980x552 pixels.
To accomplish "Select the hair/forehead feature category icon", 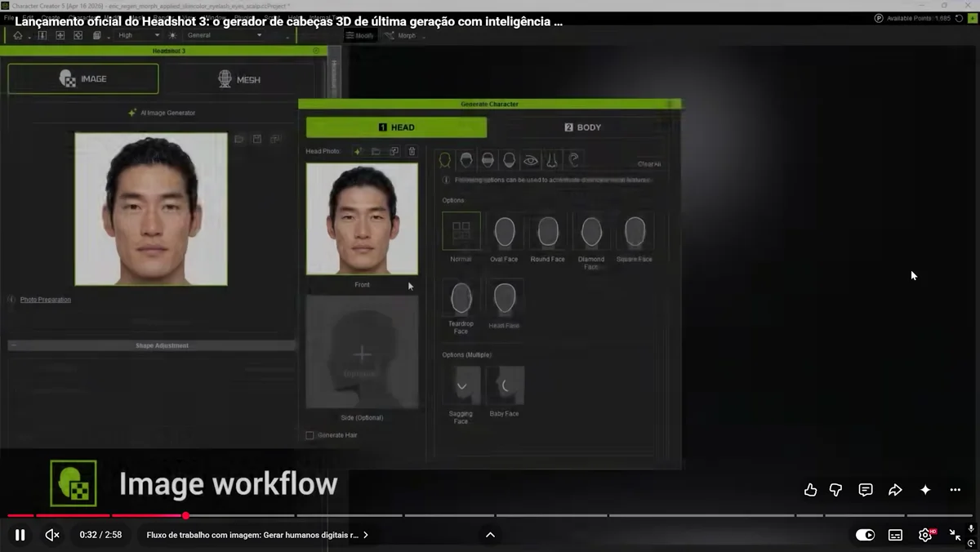I will [466, 159].
